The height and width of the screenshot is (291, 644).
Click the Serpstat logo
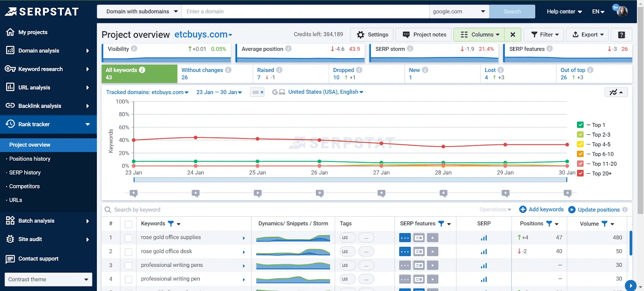41,12
